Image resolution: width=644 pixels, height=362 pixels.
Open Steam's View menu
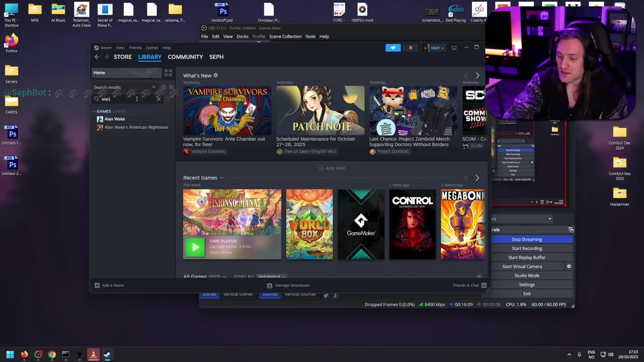120,48
